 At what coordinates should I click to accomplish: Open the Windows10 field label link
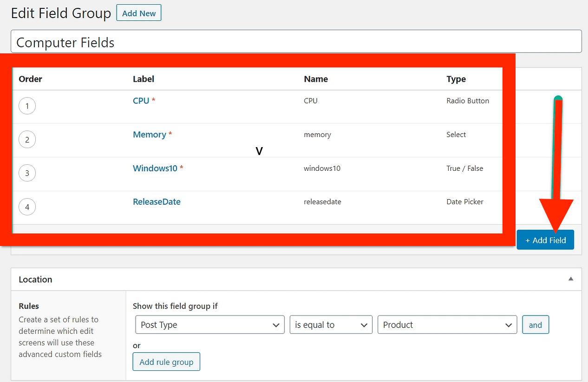click(x=155, y=168)
